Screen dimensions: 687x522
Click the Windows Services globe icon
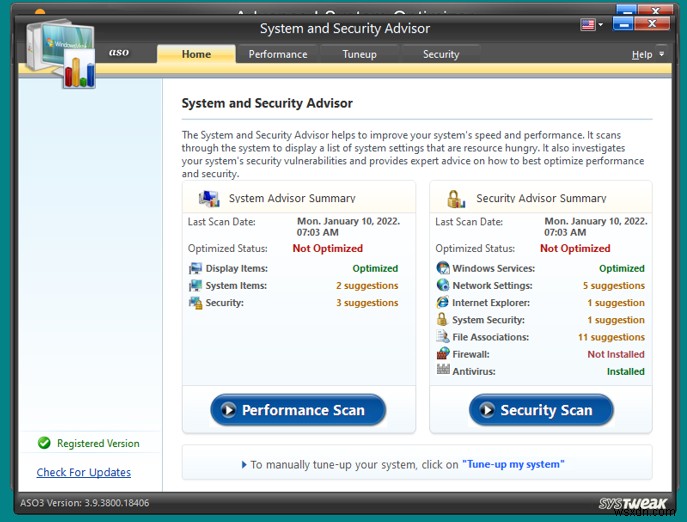[443, 268]
